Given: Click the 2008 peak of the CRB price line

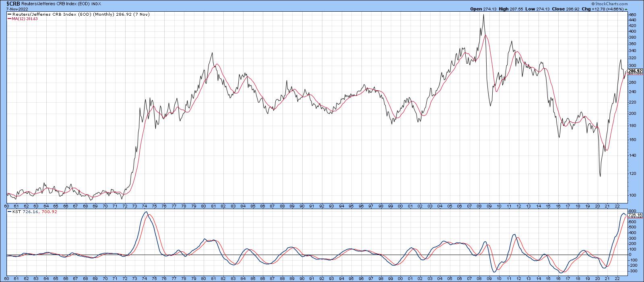Looking at the screenshot, I should point(483,15).
